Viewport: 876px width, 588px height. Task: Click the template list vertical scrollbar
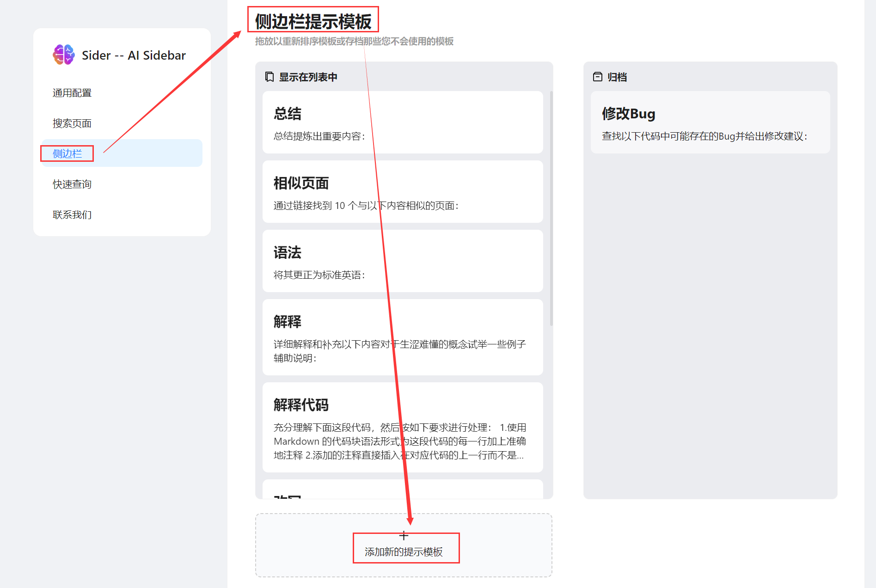click(x=551, y=208)
